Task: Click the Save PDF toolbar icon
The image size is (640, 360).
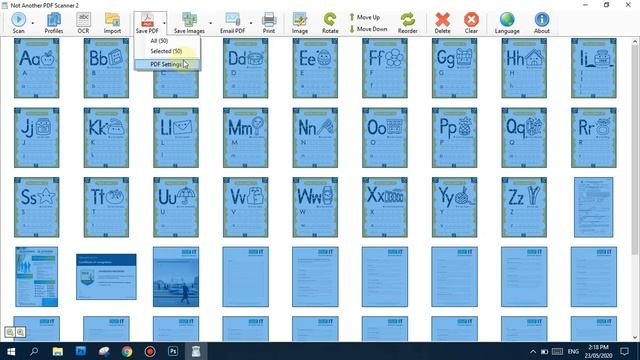Action: (147, 23)
